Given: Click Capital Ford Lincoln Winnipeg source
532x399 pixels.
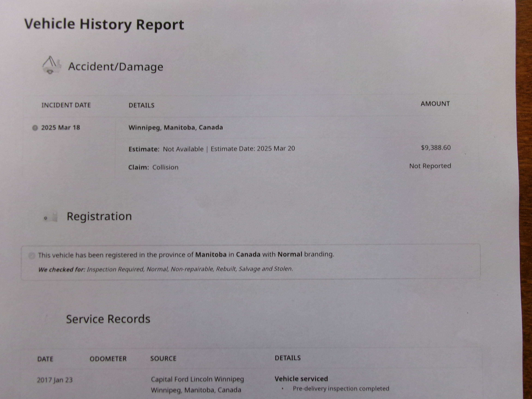Looking at the screenshot, I should coord(197,379).
